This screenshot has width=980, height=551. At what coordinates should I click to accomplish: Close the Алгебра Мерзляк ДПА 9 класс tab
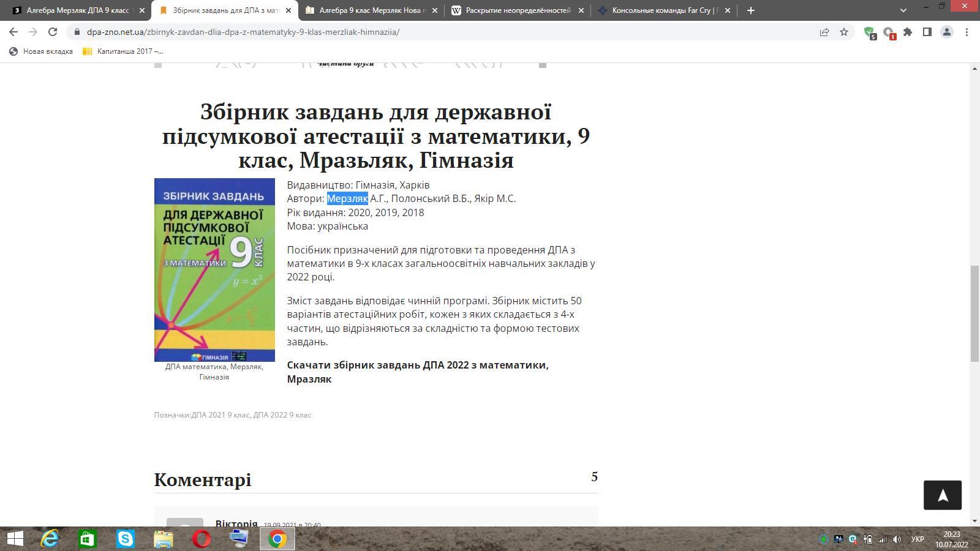point(142,10)
